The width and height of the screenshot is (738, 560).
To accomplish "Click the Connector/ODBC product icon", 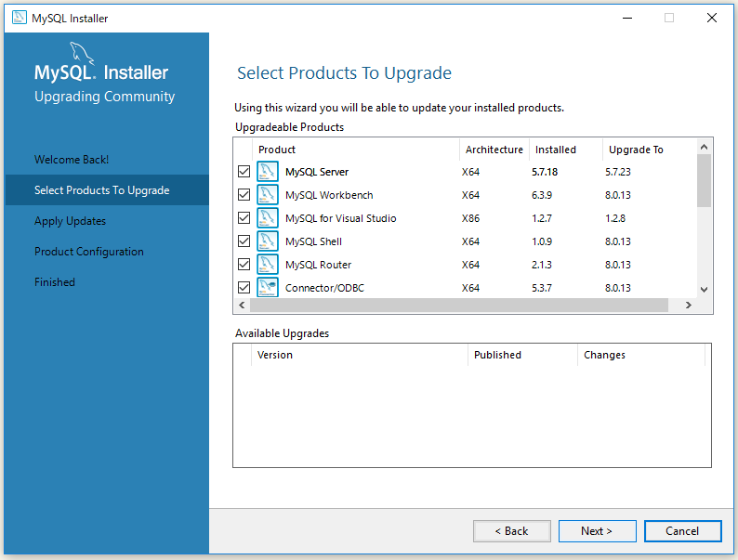I will tap(268, 287).
